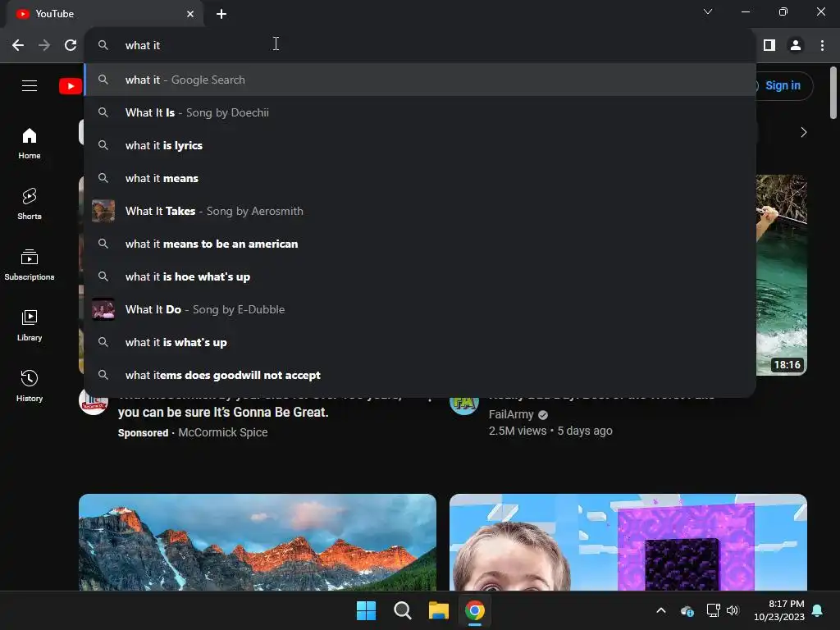The image size is (840, 630).
Task: Reload the page with the refresh icon
Action: [x=71, y=46]
